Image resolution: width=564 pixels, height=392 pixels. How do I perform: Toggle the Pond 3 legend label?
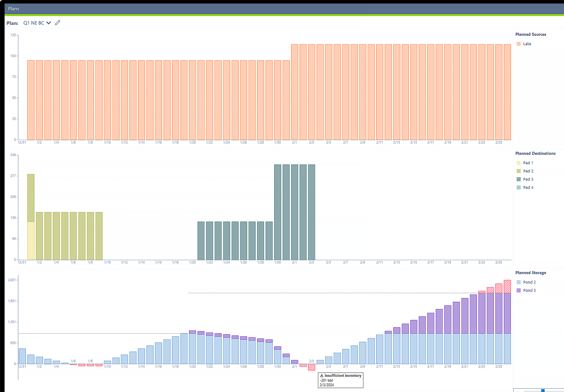529,291
